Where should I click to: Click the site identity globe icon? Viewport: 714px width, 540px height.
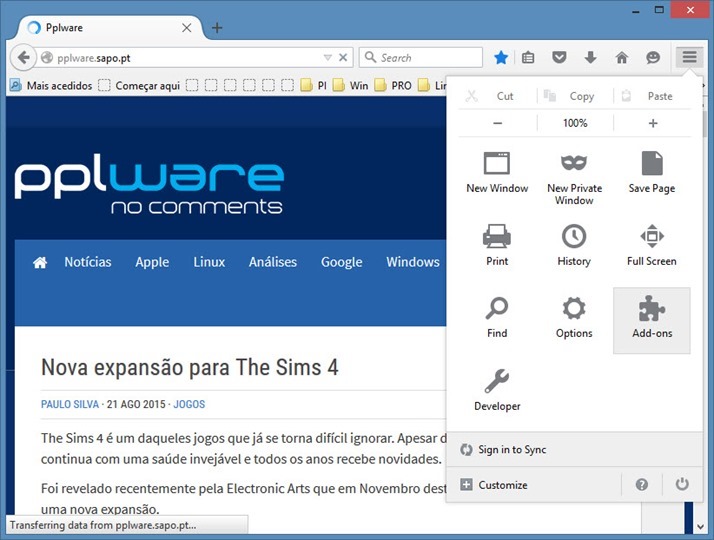(x=46, y=58)
